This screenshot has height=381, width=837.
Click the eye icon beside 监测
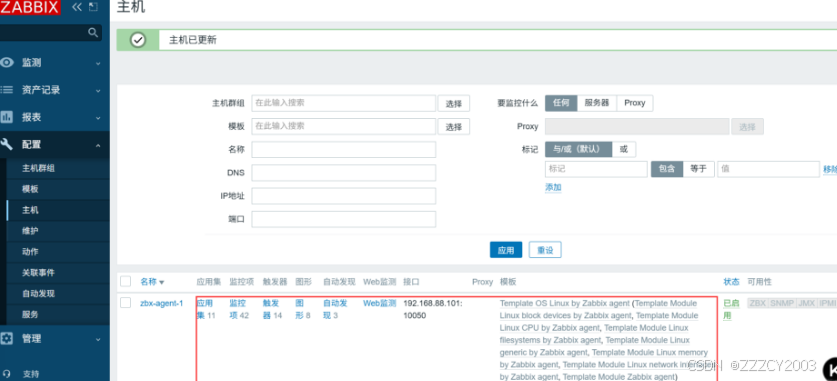click(7, 62)
